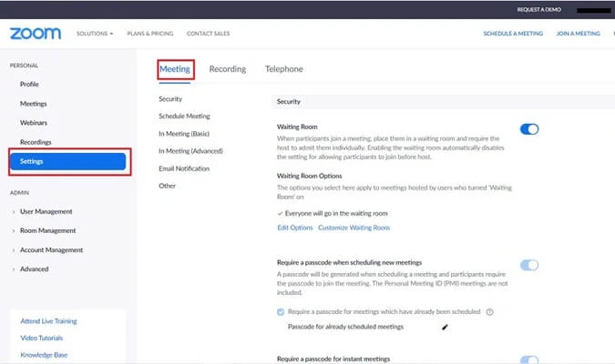Toggle Require a passcode for instant meetings

[529, 359]
